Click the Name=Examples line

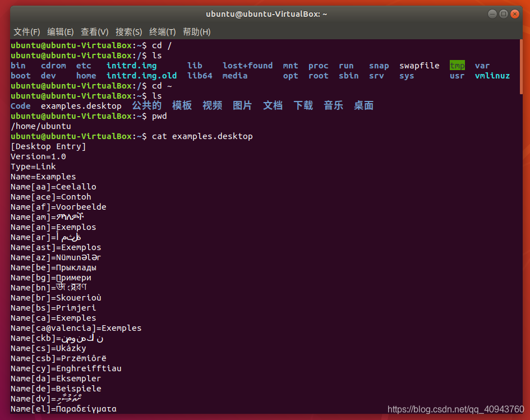point(43,177)
